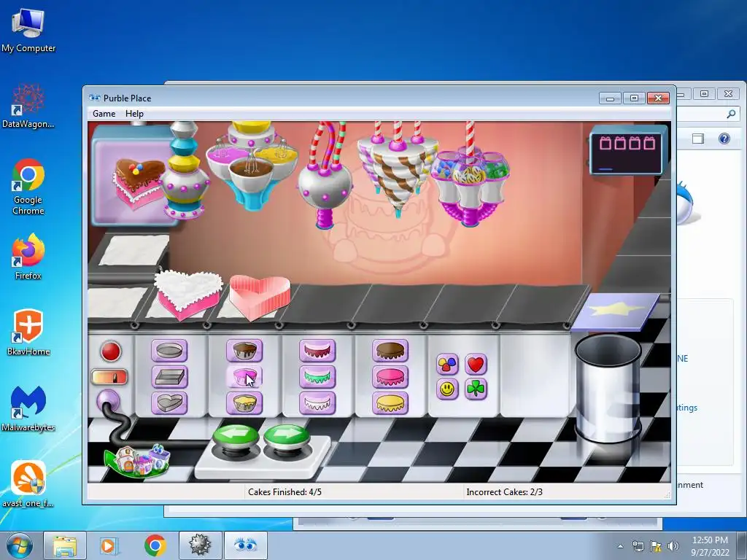The image size is (747, 560).
Task: Apply the white filling icing button
Action: pyautogui.click(x=317, y=402)
